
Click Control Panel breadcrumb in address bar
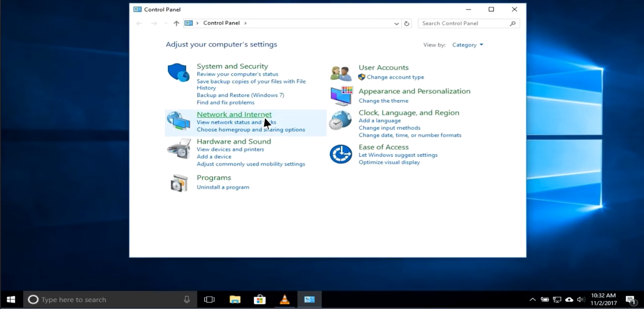point(221,23)
